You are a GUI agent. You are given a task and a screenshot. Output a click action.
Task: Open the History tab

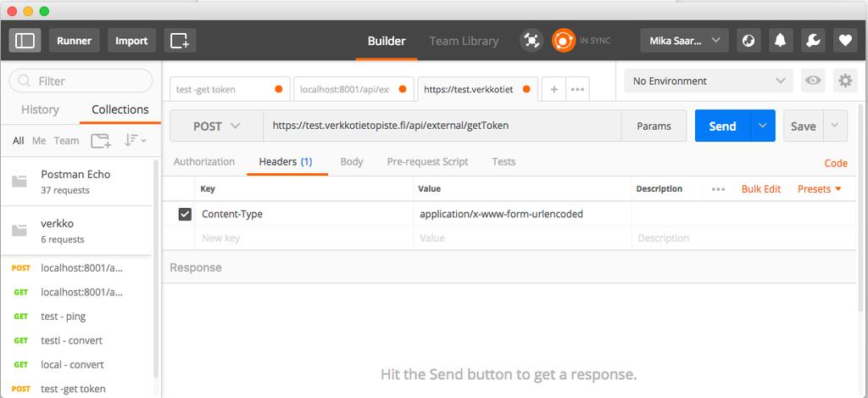[x=40, y=109]
